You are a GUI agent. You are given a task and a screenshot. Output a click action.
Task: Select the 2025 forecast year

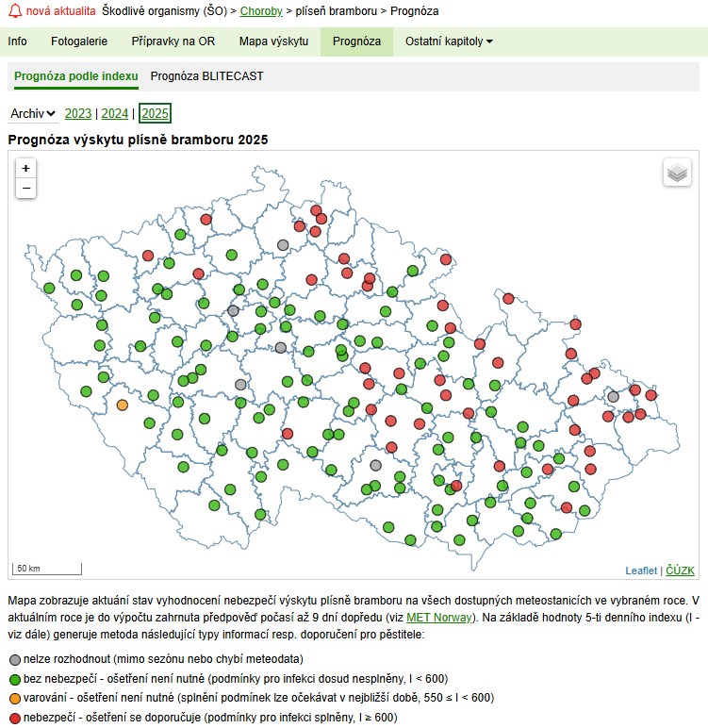tap(155, 113)
